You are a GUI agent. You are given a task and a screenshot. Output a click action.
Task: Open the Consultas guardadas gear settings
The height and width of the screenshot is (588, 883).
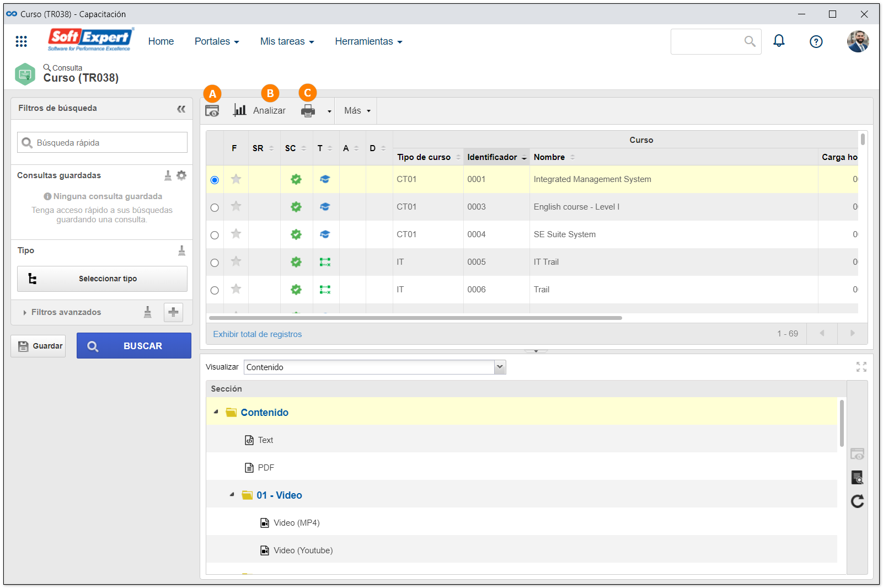tap(181, 175)
